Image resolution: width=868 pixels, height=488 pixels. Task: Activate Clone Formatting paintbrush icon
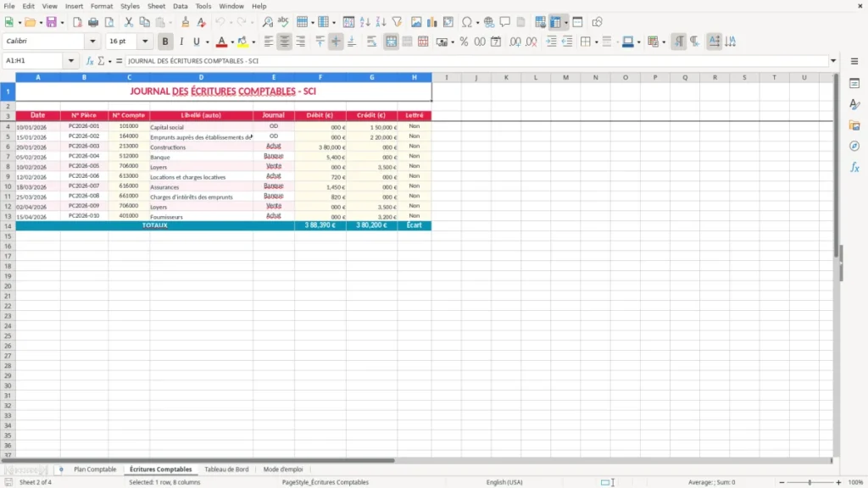[x=186, y=22]
